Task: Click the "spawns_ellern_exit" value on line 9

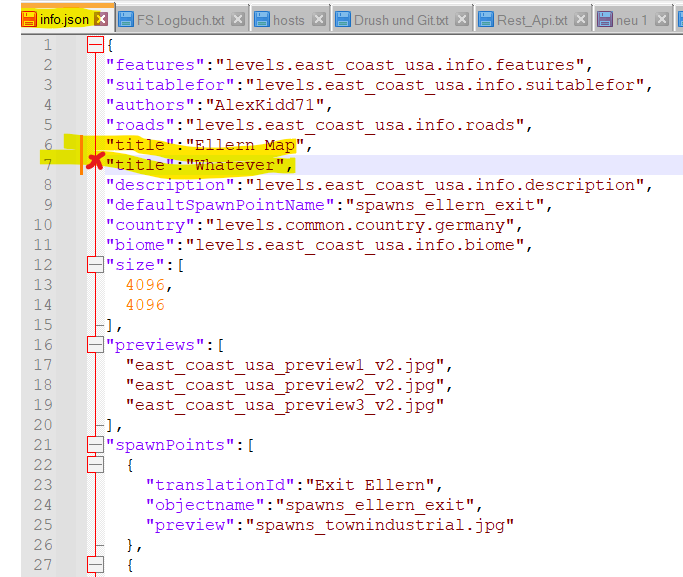Action: [x=445, y=205]
